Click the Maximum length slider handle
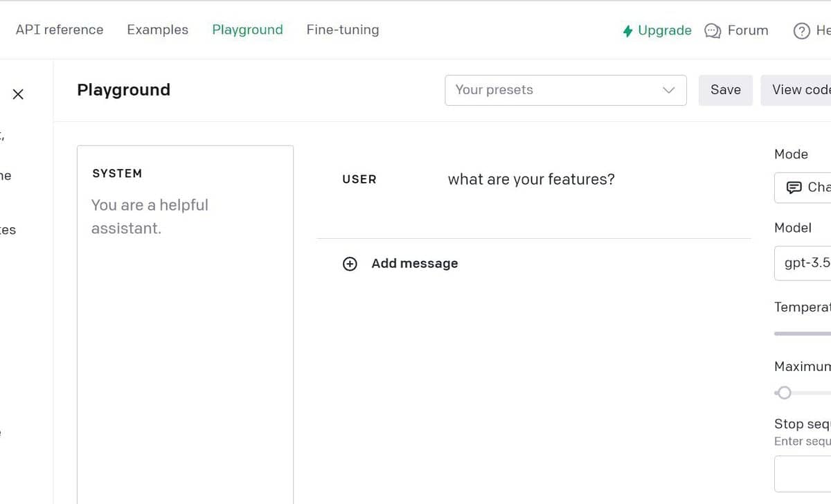Viewport: 831px width, 504px height. [x=784, y=393]
